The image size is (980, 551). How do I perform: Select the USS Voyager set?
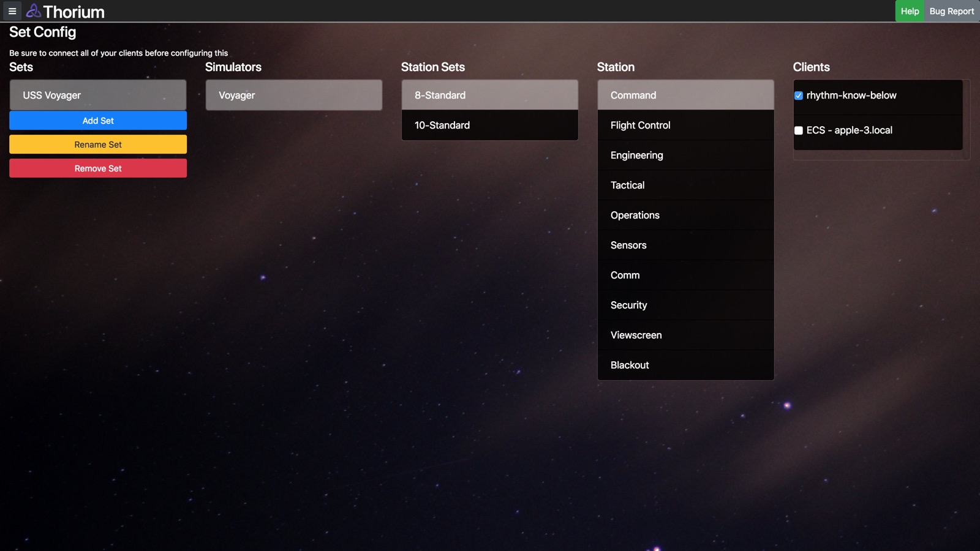[x=98, y=95]
